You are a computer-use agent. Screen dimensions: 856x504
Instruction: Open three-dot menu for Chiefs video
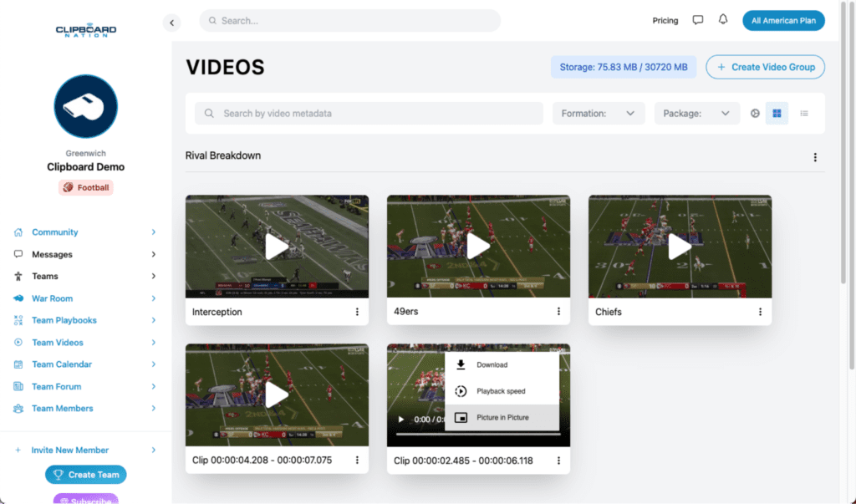coord(760,312)
